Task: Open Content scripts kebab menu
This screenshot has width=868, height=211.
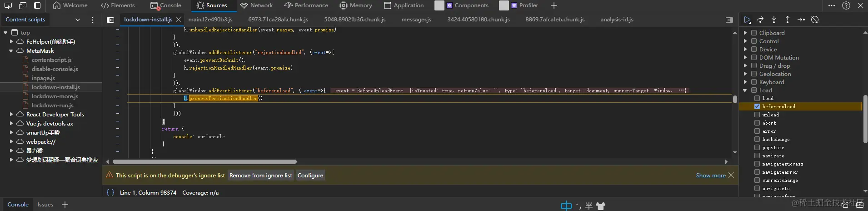Action: [93, 20]
